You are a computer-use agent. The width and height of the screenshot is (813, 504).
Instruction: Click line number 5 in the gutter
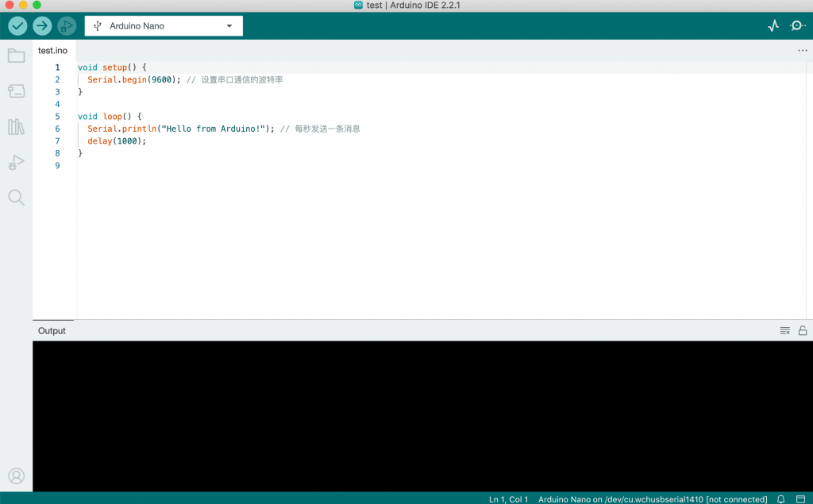point(57,117)
